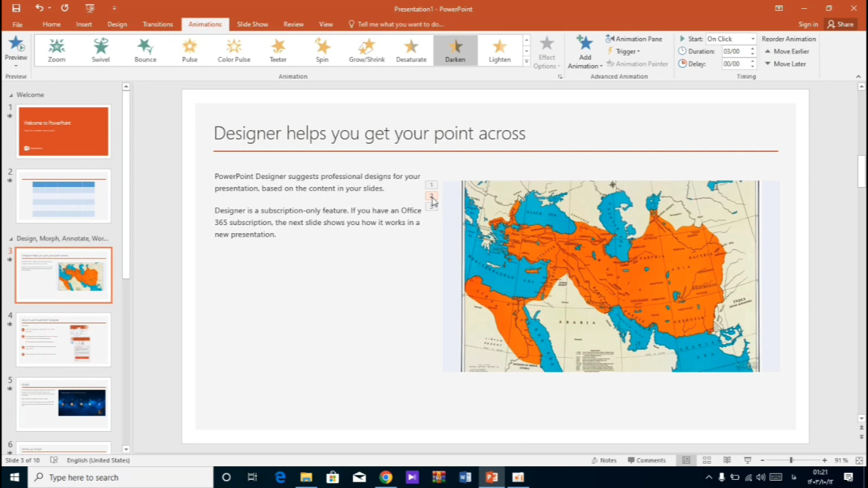Viewport: 868px width, 488px height.
Task: Open the Trigger dropdown
Action: 624,52
